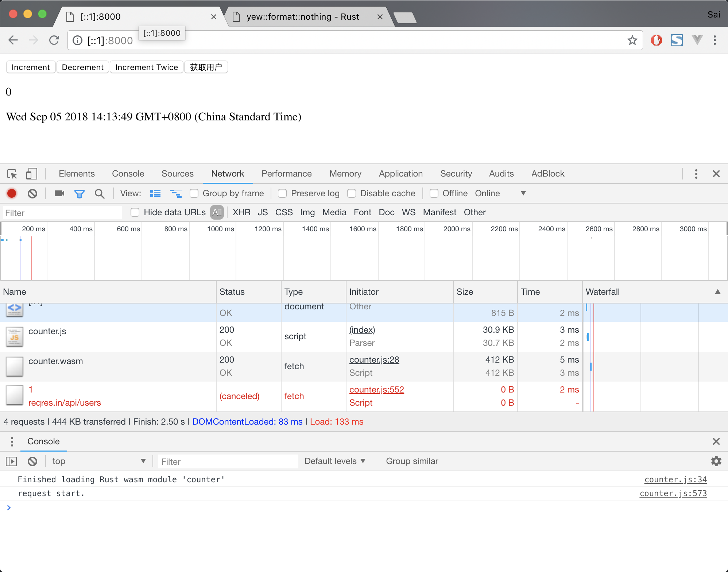The height and width of the screenshot is (572, 728).
Task: Toggle the device toolbar icon
Action: click(x=31, y=174)
